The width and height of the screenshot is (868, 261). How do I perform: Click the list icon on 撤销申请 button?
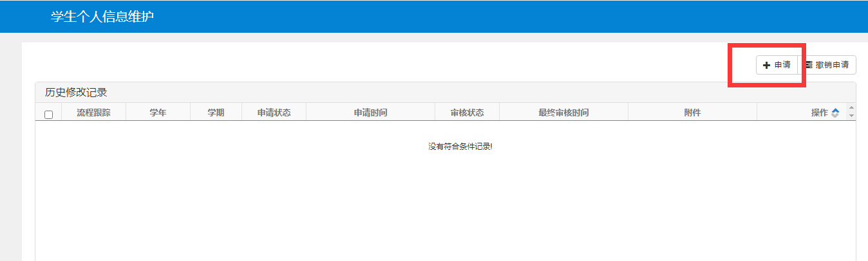809,65
